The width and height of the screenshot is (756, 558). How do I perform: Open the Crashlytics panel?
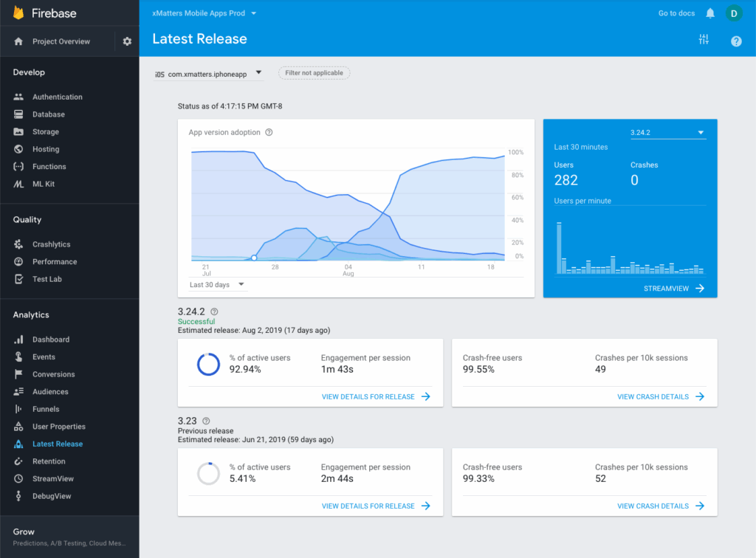click(54, 244)
